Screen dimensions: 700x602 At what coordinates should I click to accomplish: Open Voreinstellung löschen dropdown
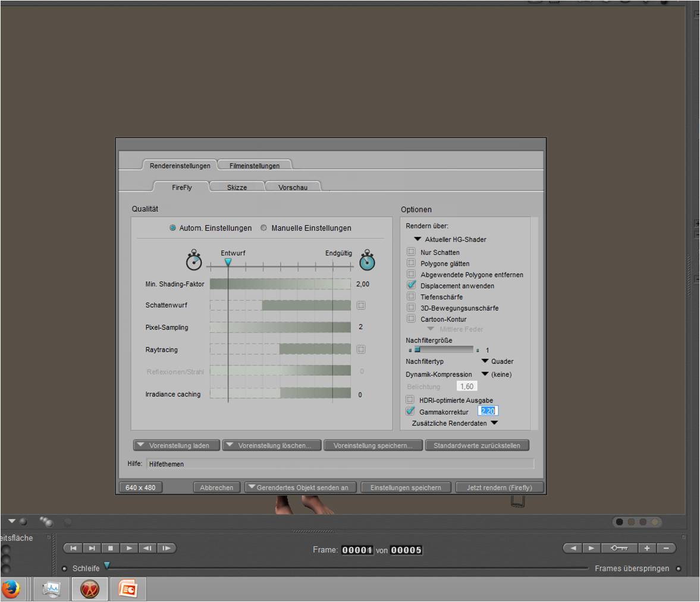point(272,446)
